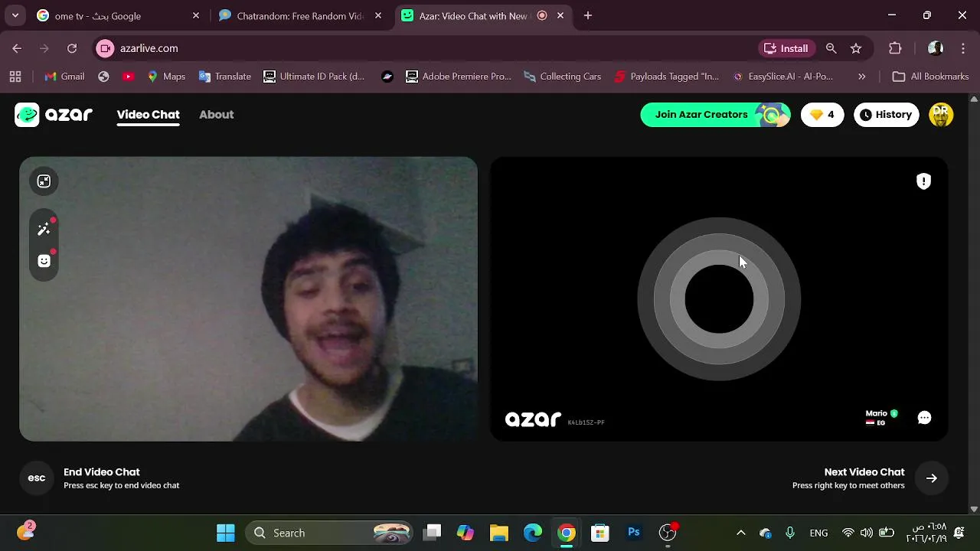Open the face sticker filter icon
This screenshot has width=980, height=551.
coord(44,261)
